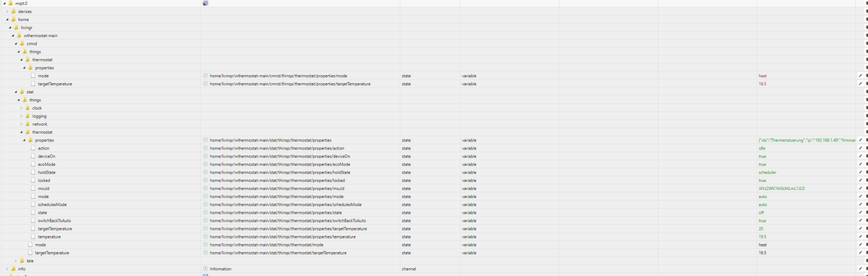
Task: Click the file icon beside ecoMode
Action: click(33, 164)
